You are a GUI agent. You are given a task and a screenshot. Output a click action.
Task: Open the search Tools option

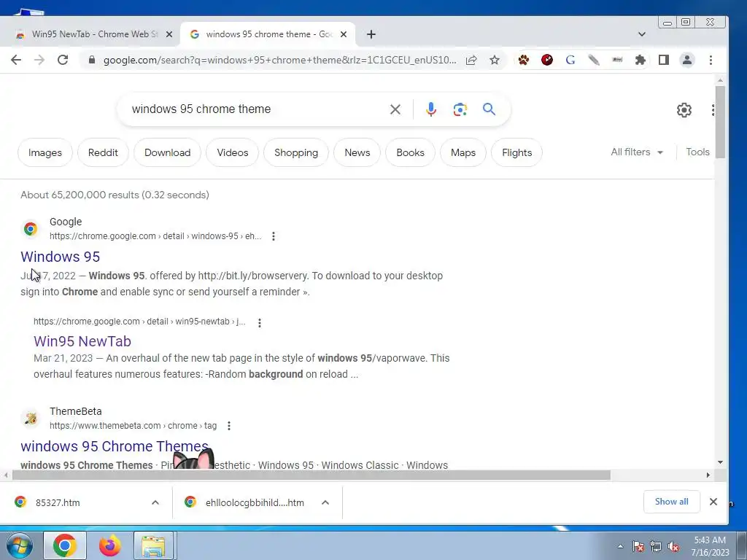(697, 152)
